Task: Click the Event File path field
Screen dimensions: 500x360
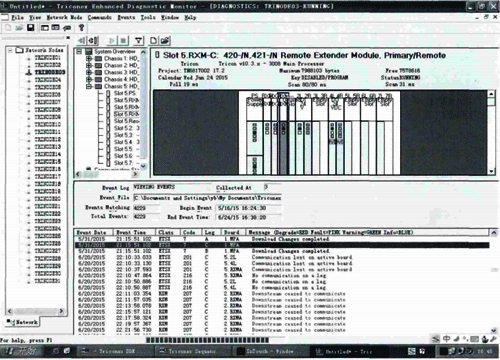Action: (x=207, y=198)
